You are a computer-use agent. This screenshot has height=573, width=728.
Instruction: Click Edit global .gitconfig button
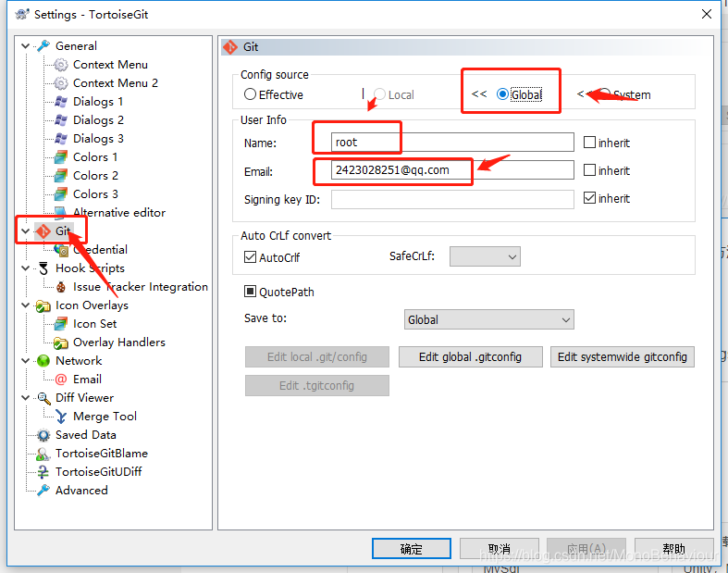470,357
